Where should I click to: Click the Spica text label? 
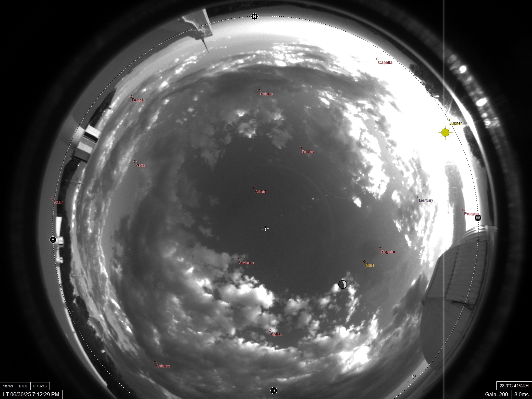click(x=276, y=334)
